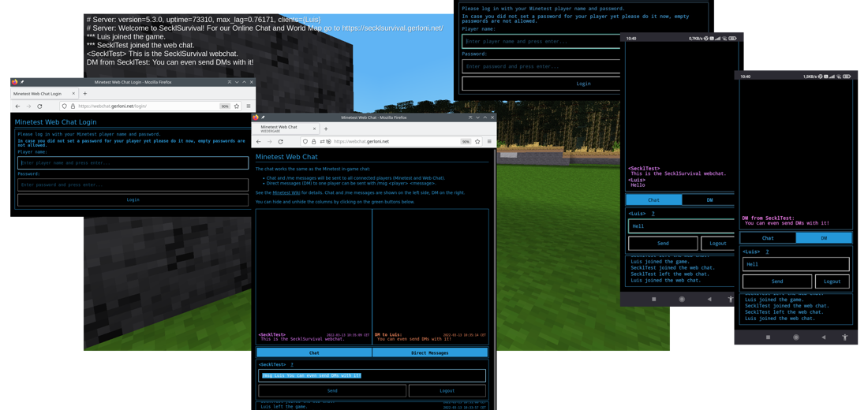Click 90% zoom badge in login window
Screen dimensions: 868x410
point(225,106)
